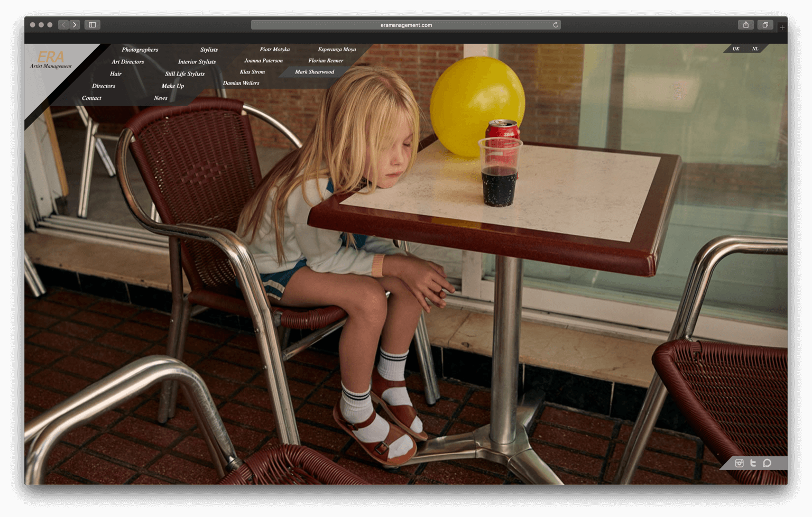Open the Still Life Stylists category
Screen dimensions: 812x517
(184, 74)
